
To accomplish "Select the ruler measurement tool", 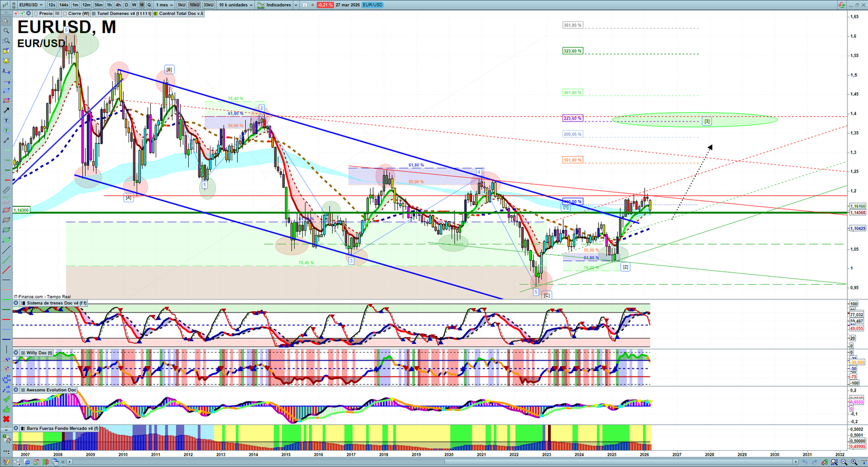I will click(x=6, y=190).
